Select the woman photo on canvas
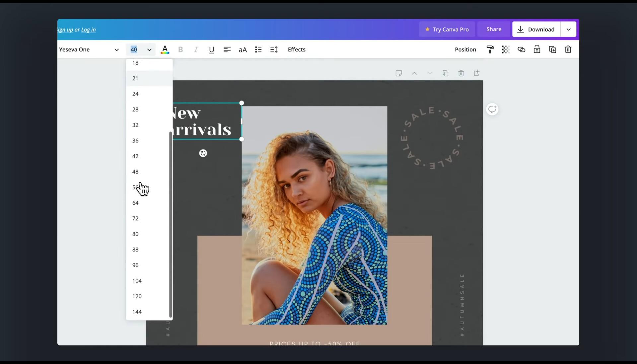The width and height of the screenshot is (637, 364). (x=314, y=215)
